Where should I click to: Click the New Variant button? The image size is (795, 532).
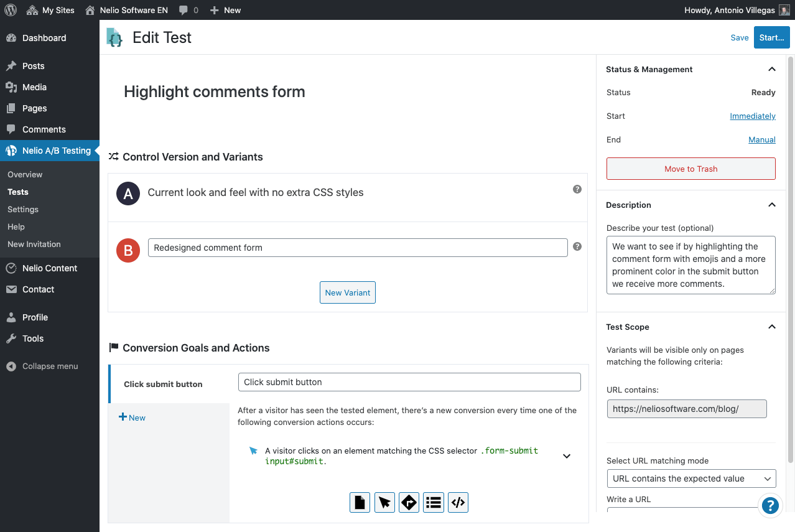tap(348, 292)
